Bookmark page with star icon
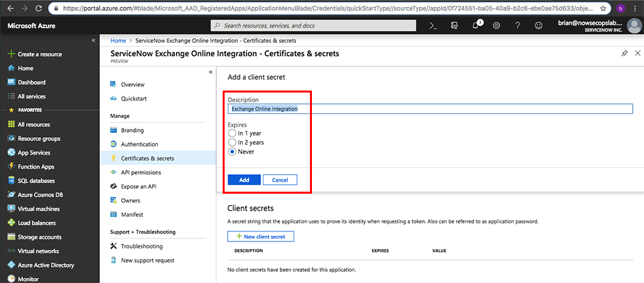The width and height of the screenshot is (644, 283). (x=602, y=8)
